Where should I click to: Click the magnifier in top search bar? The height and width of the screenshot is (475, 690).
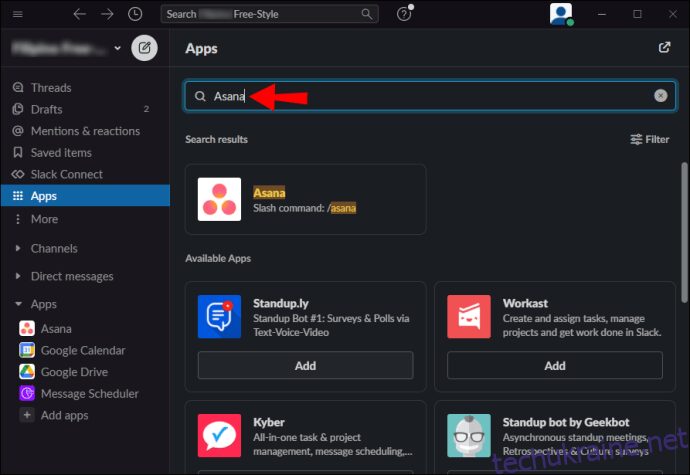[x=367, y=14]
